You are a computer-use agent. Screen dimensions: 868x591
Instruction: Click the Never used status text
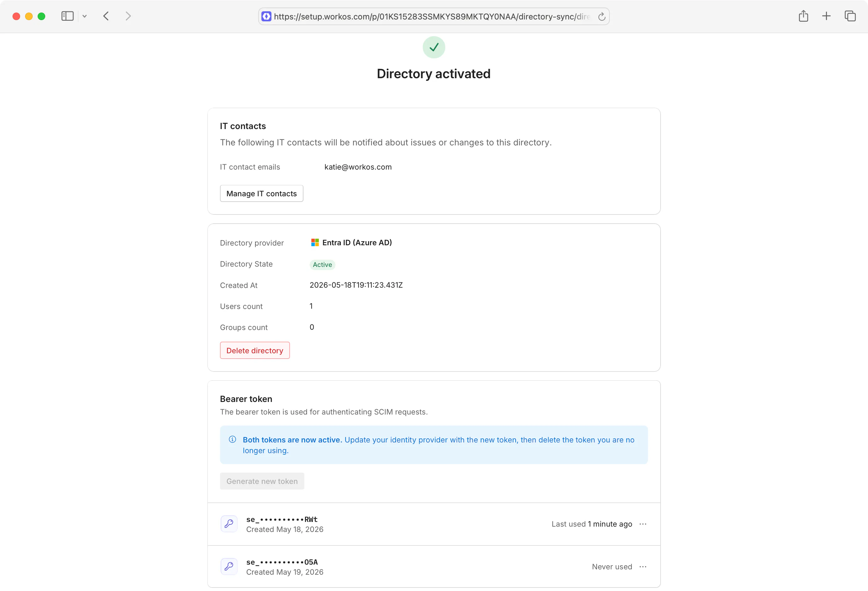point(612,566)
